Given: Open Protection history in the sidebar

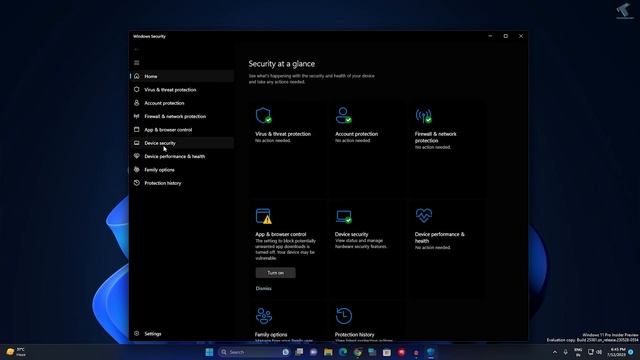Looking at the screenshot, I should (182, 183).
